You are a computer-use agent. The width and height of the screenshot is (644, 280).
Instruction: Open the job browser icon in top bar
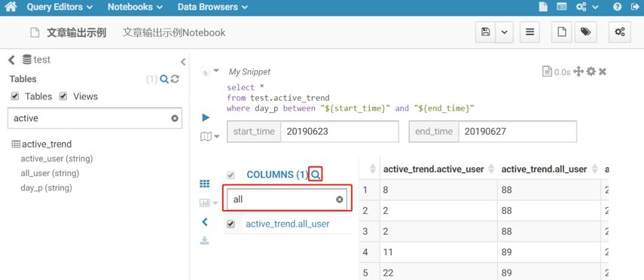tap(561, 7)
